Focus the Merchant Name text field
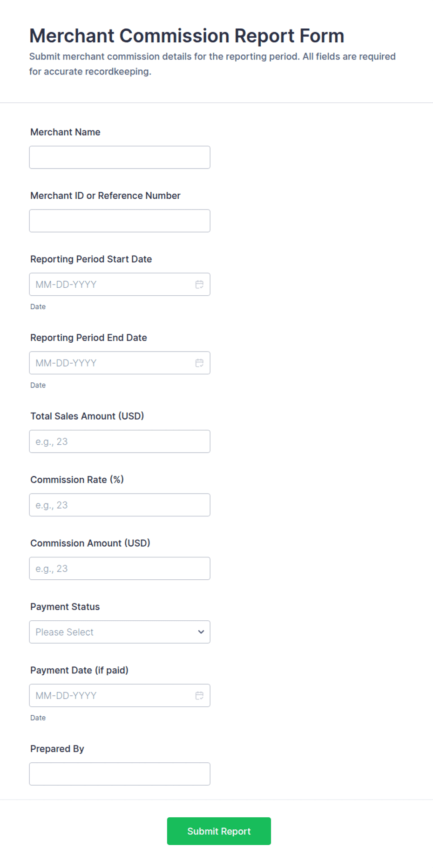This screenshot has height=868, width=433. tap(120, 157)
